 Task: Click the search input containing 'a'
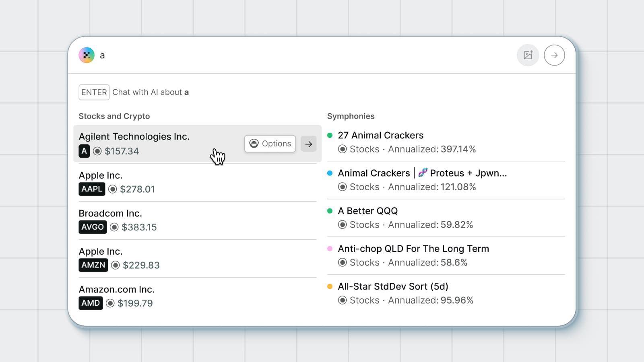(282, 56)
